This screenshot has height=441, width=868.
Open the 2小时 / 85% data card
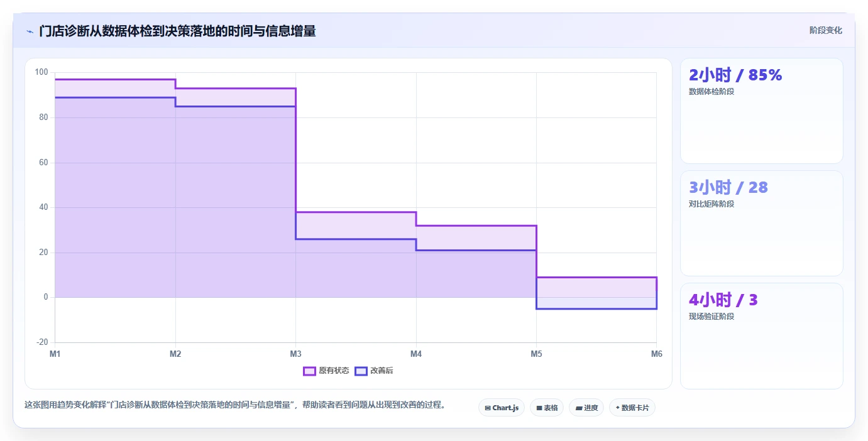[762, 111]
